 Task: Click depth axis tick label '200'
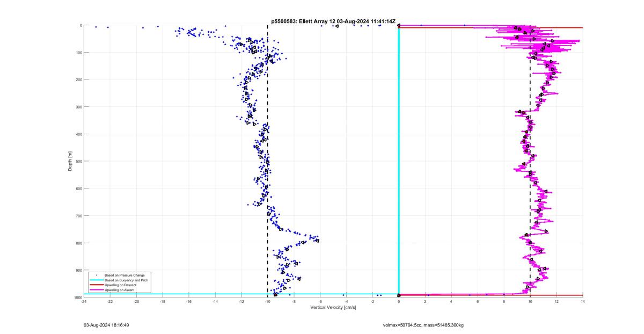coord(78,79)
